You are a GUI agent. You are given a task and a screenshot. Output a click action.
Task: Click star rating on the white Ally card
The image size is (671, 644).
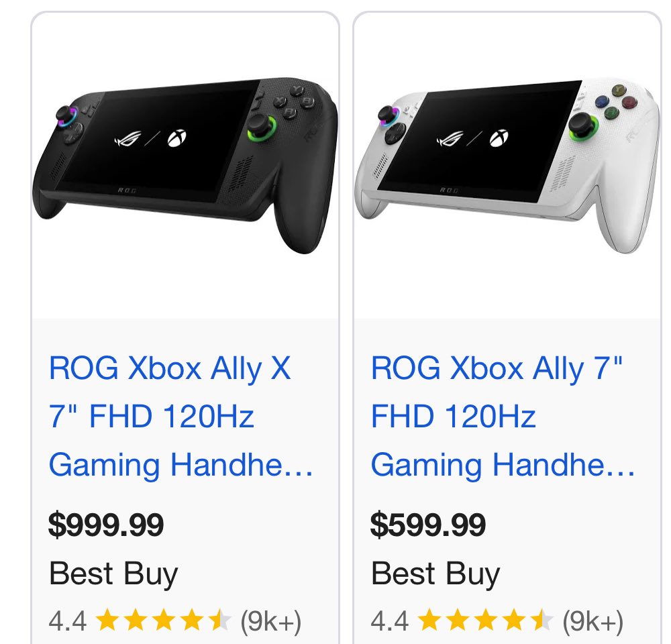click(485, 621)
